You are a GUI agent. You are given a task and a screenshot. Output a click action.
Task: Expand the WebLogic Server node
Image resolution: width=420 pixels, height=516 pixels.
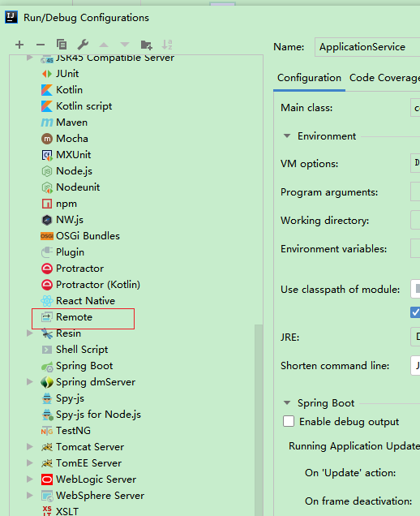30,479
